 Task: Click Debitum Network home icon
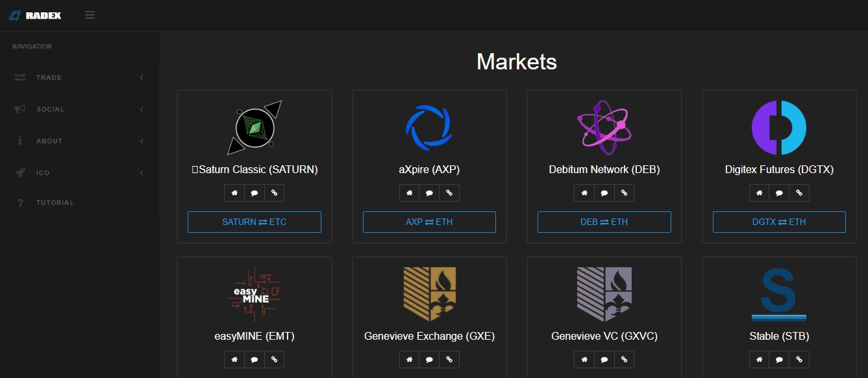click(584, 193)
